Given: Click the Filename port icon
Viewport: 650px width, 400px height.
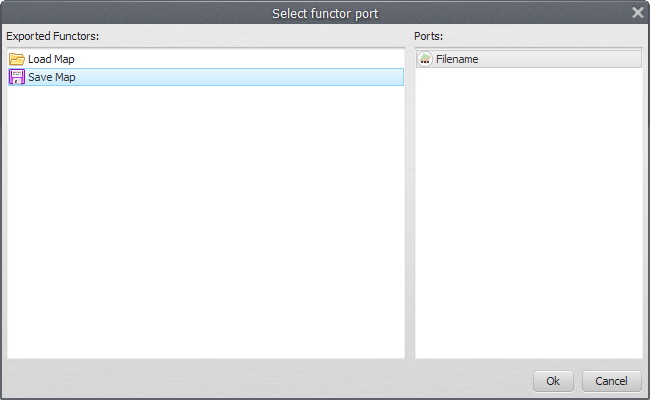Looking at the screenshot, I should [x=425, y=59].
